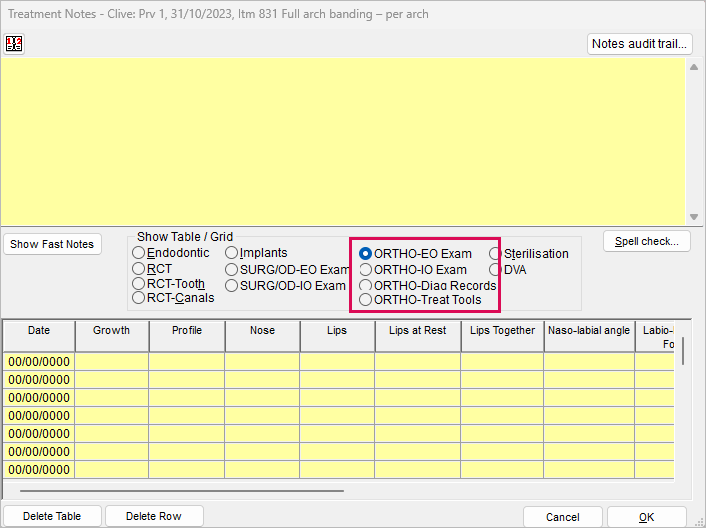
Task: Click the Cancel button
Action: [562, 517]
